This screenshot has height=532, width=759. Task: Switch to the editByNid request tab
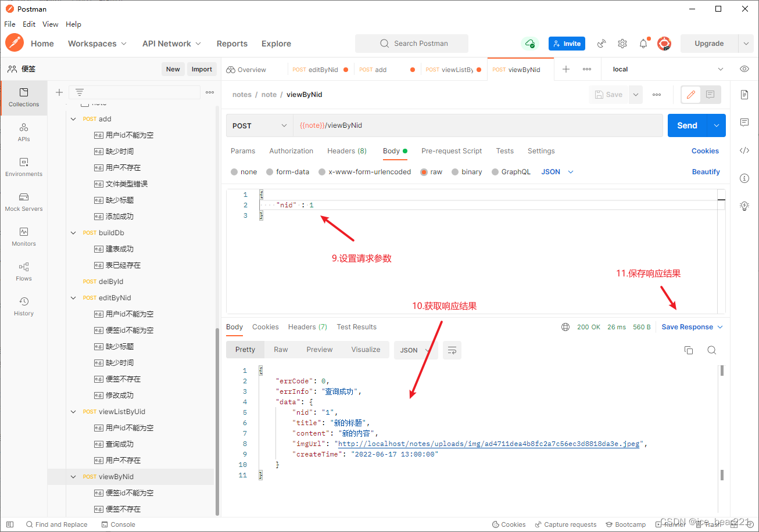click(x=320, y=70)
